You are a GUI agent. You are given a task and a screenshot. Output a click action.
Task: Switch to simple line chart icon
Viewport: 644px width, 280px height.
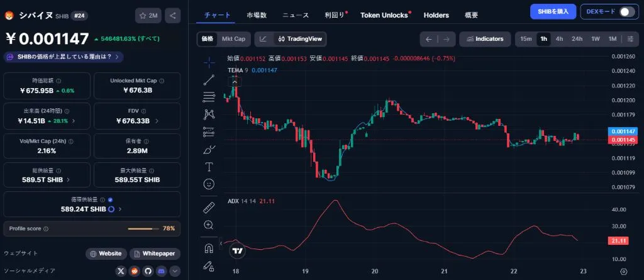pos(264,39)
